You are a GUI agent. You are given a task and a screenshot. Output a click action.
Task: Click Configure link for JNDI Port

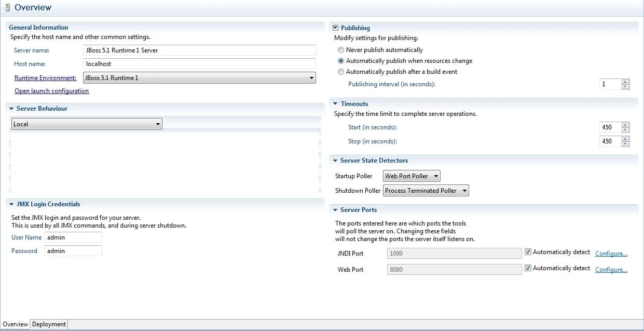pos(611,254)
